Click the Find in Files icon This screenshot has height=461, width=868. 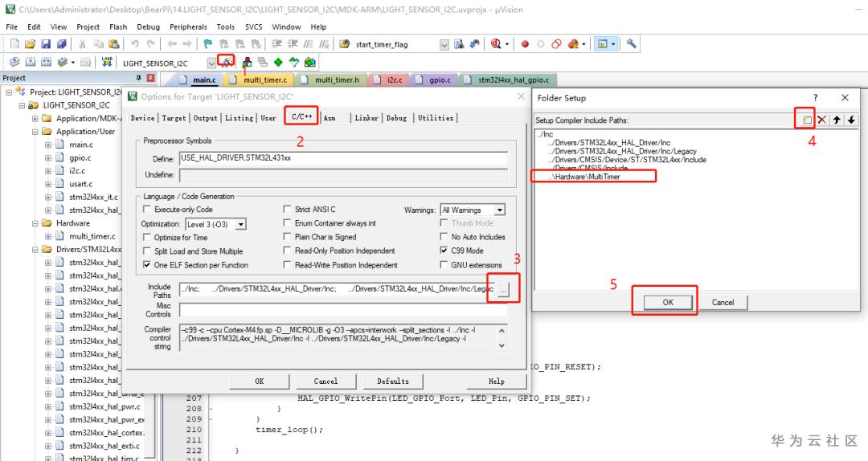click(x=344, y=43)
